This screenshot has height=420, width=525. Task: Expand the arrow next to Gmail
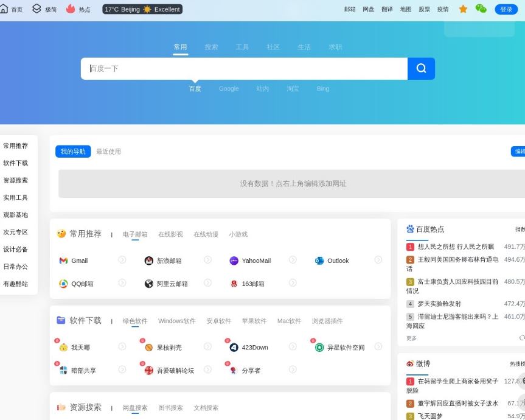tap(122, 261)
